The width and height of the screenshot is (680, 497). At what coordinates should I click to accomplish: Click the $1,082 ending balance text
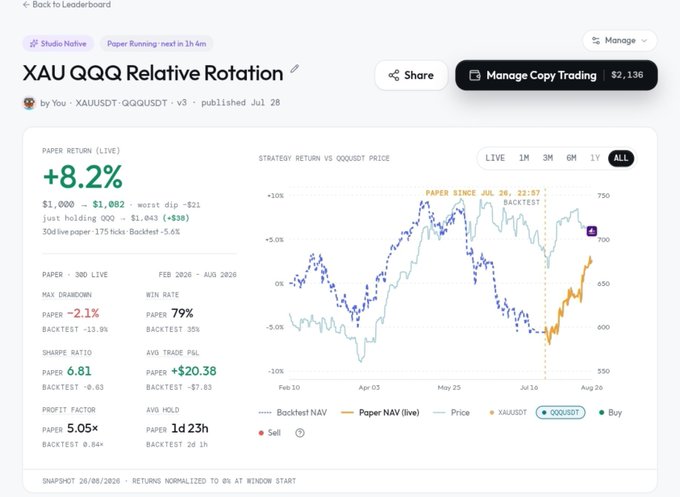(x=108, y=204)
